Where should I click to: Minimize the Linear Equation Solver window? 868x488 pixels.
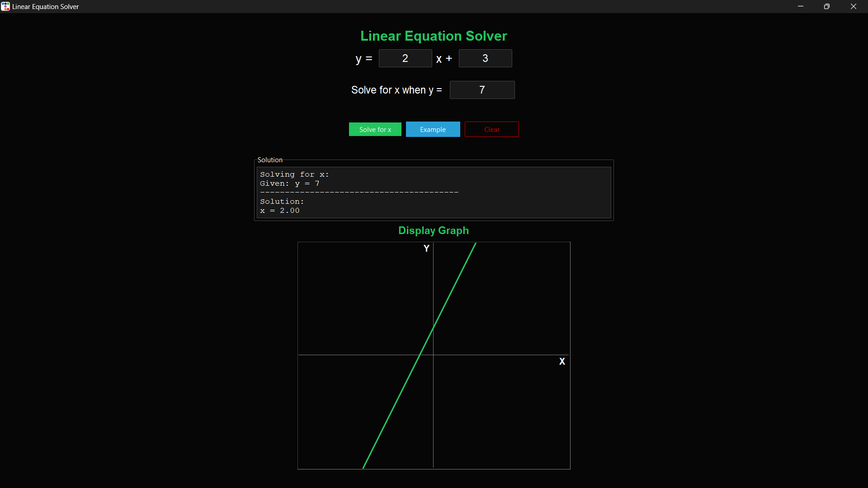(800, 6)
